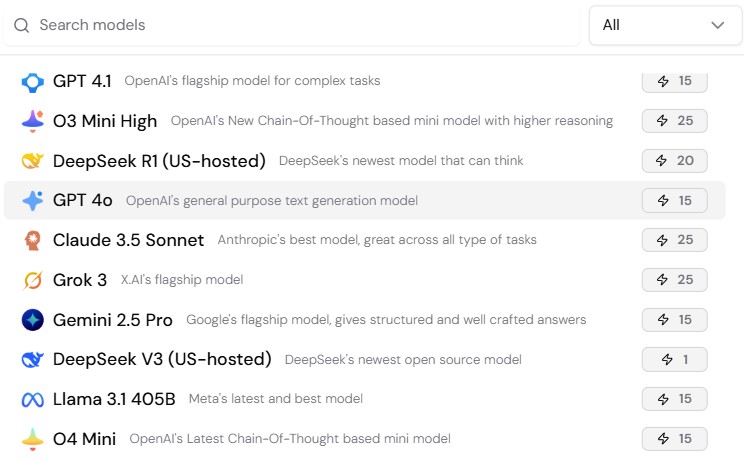Click the Llama 3.1 405B Meta icon

(32, 399)
